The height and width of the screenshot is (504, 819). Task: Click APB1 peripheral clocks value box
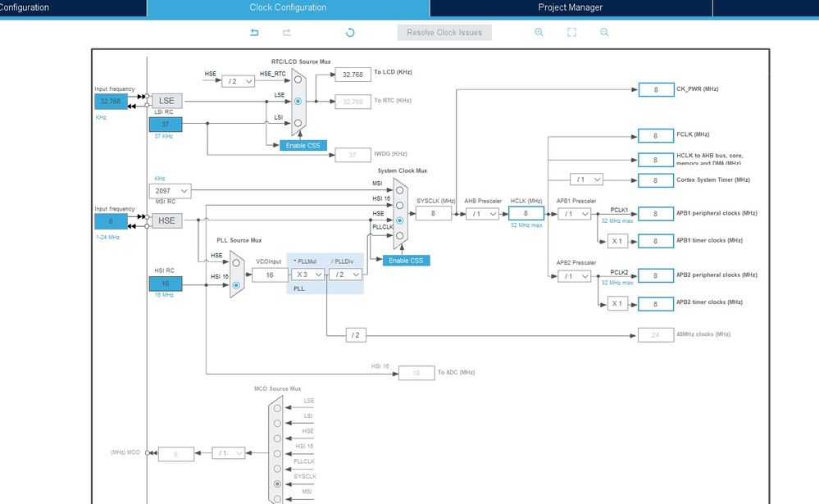656,214
